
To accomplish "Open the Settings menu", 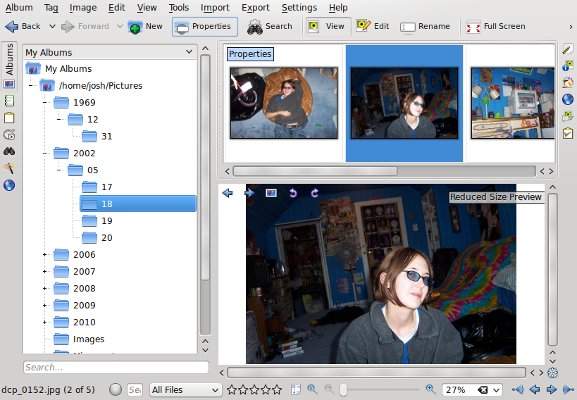I will 299,7.
